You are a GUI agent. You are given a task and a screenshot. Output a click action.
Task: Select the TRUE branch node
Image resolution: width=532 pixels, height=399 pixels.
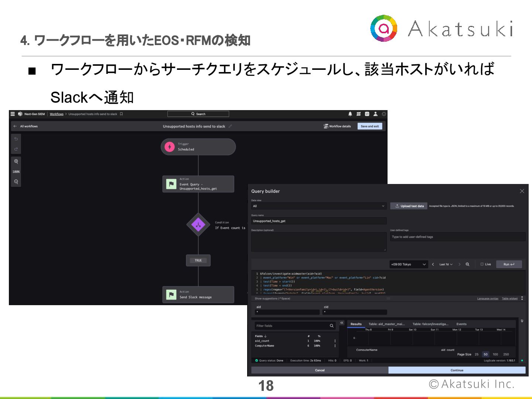[198, 260]
